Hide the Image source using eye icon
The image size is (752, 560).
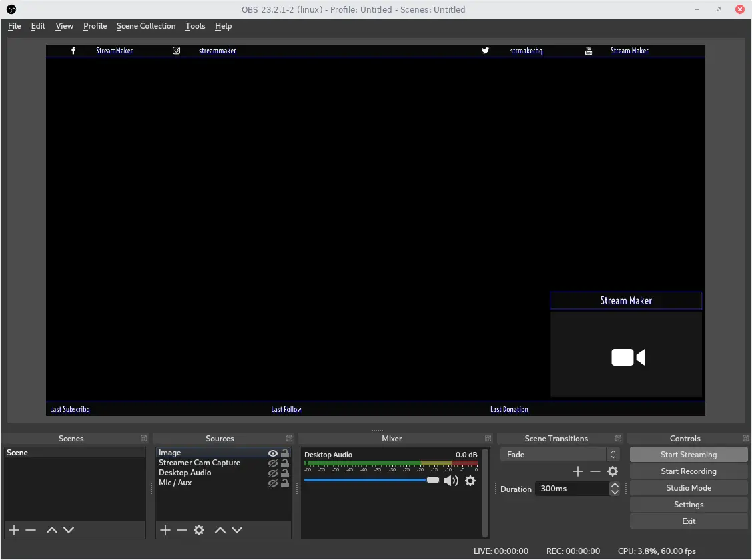click(273, 453)
